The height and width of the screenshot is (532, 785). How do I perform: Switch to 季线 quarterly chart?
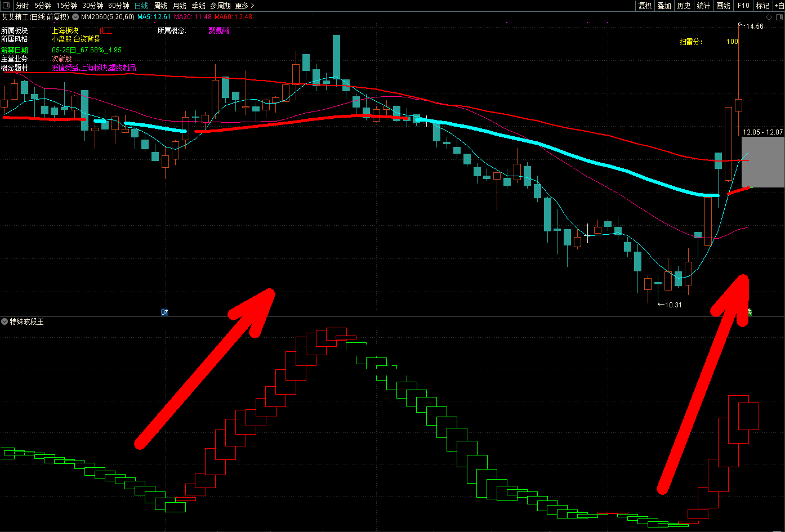(x=198, y=6)
